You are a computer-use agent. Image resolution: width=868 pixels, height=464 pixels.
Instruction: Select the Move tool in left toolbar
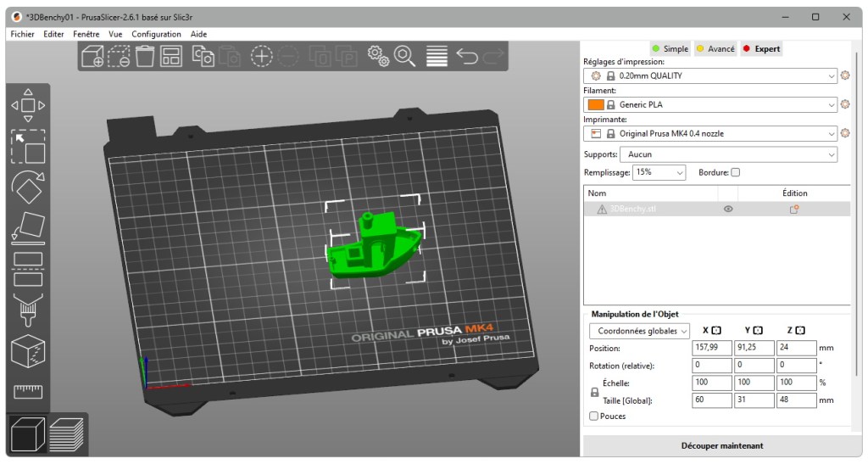click(28, 105)
